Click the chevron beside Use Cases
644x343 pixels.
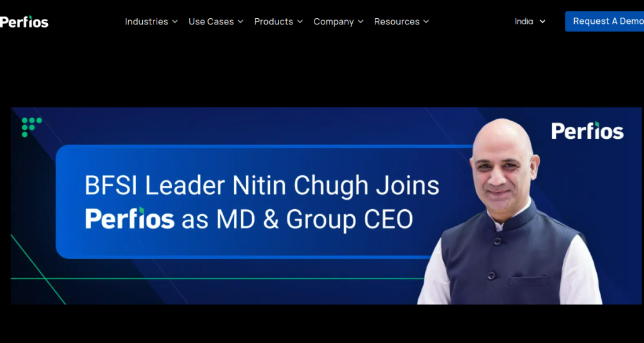pyautogui.click(x=241, y=22)
